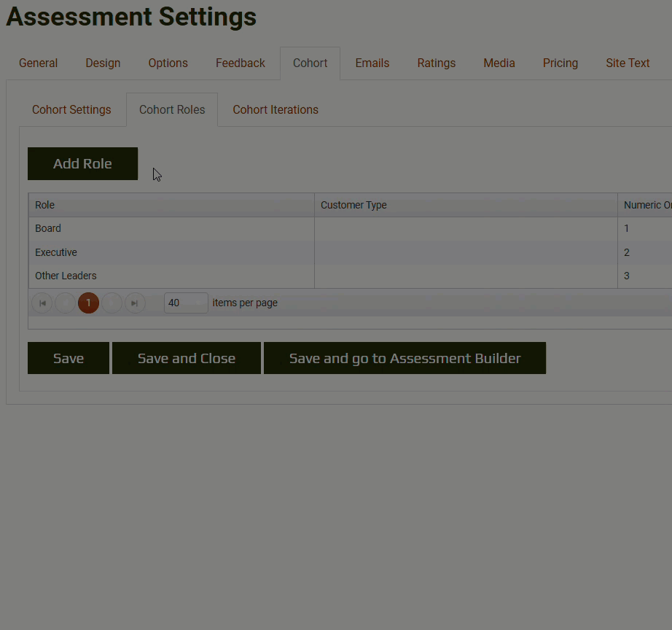The height and width of the screenshot is (630, 672).
Task: Sort the table by Role column header
Action: [x=45, y=206]
